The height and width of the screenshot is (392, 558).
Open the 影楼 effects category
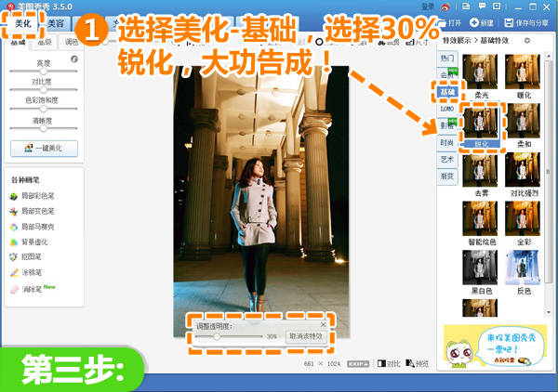447,125
